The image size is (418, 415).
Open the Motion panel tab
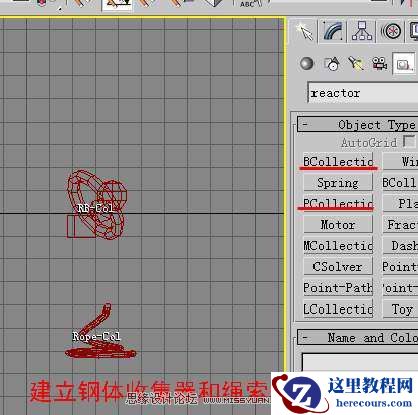[x=390, y=32]
